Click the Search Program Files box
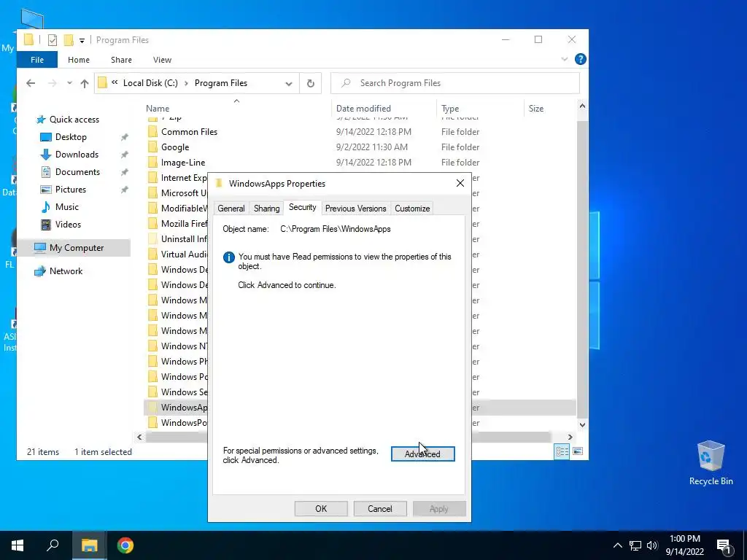 [455, 83]
